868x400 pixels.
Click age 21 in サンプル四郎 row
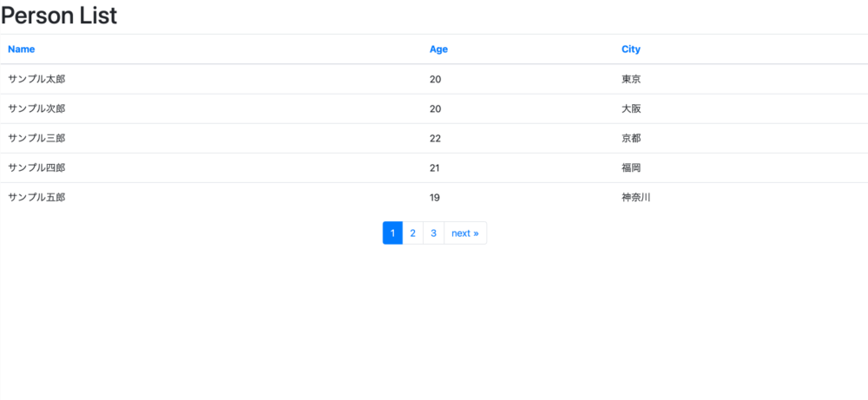click(x=435, y=167)
